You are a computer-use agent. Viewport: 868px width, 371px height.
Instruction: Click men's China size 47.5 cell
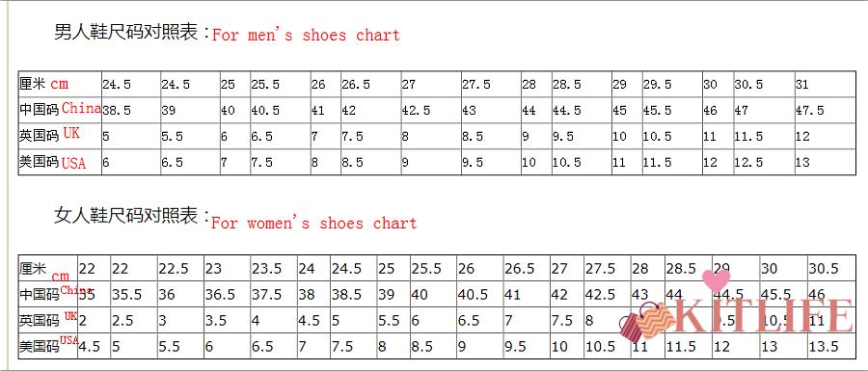click(x=826, y=111)
